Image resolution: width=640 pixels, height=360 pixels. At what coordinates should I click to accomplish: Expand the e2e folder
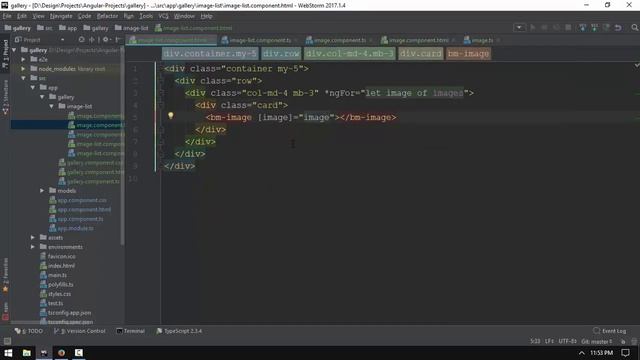click(24, 59)
